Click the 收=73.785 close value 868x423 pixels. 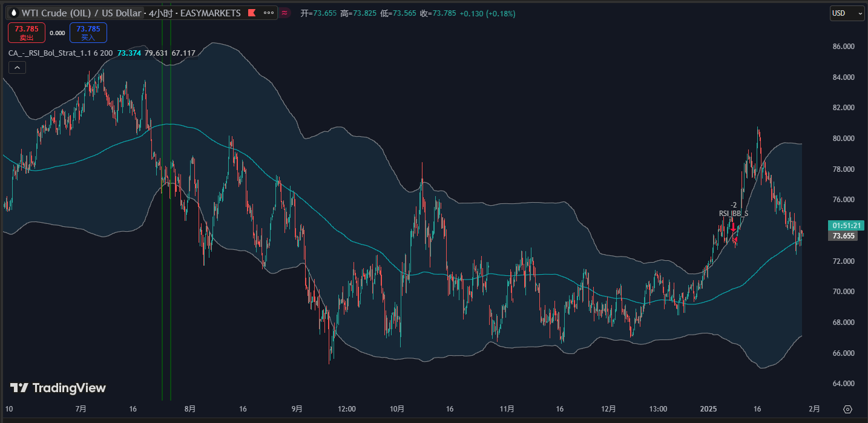tap(438, 13)
